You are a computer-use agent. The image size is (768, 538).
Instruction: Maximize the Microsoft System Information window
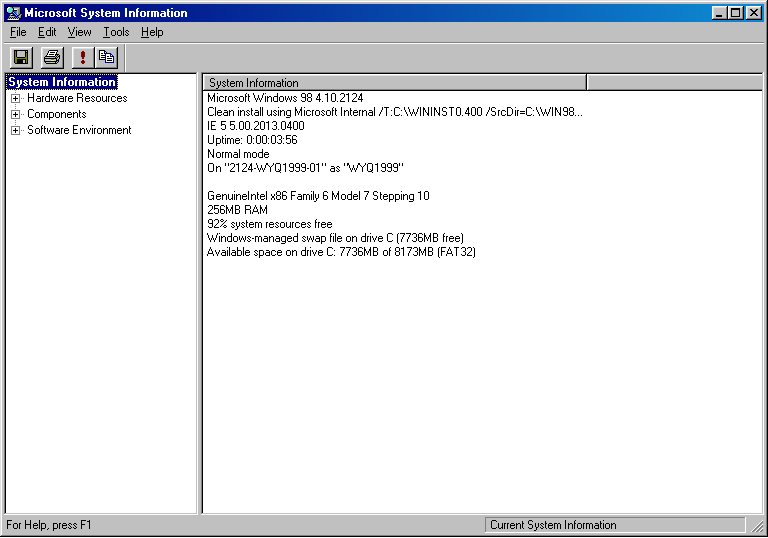[x=736, y=13]
